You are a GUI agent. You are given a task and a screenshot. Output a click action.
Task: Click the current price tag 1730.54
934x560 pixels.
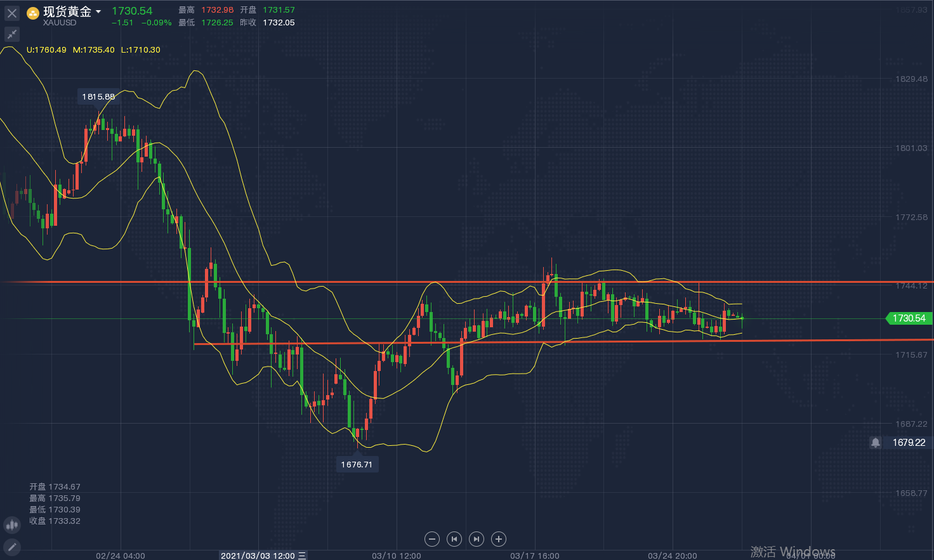(909, 318)
